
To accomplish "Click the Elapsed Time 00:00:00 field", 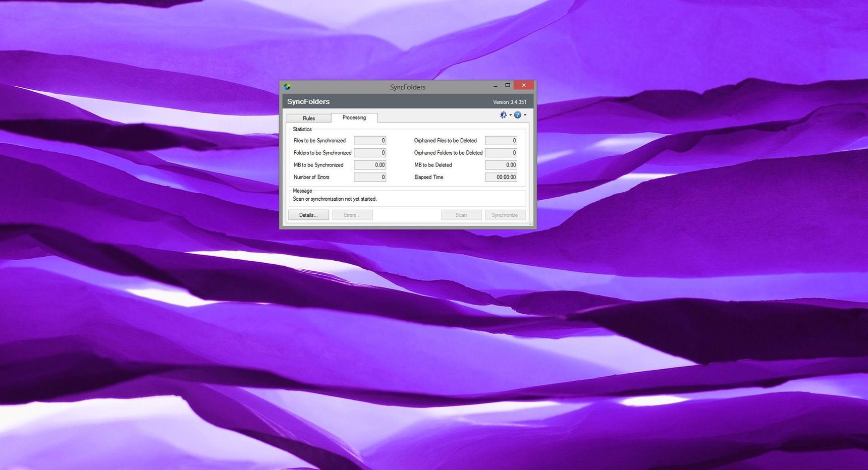I will [501, 177].
